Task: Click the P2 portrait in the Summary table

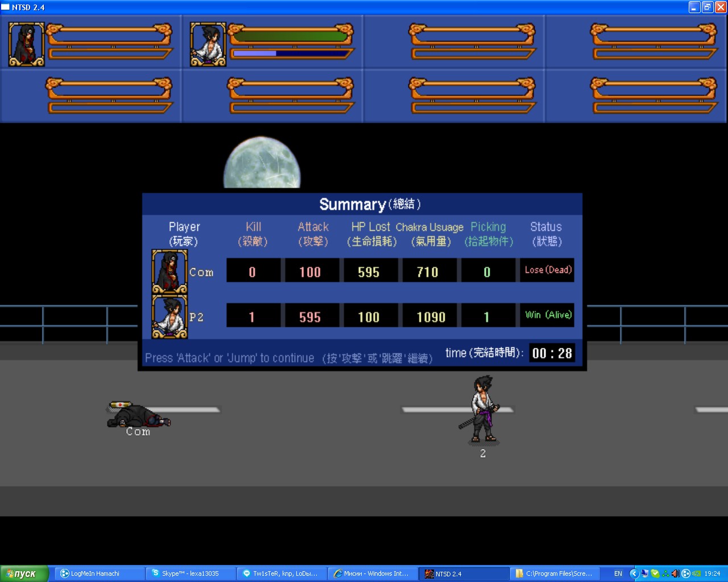Action: click(x=169, y=317)
